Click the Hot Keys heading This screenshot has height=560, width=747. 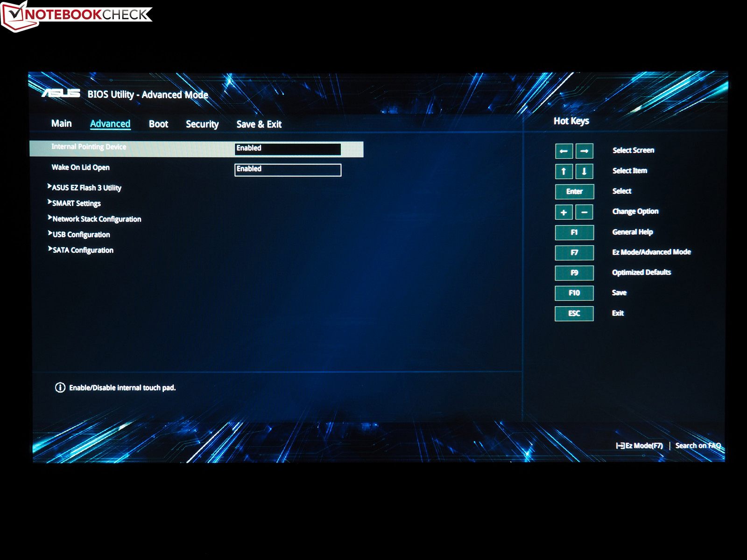pos(571,121)
